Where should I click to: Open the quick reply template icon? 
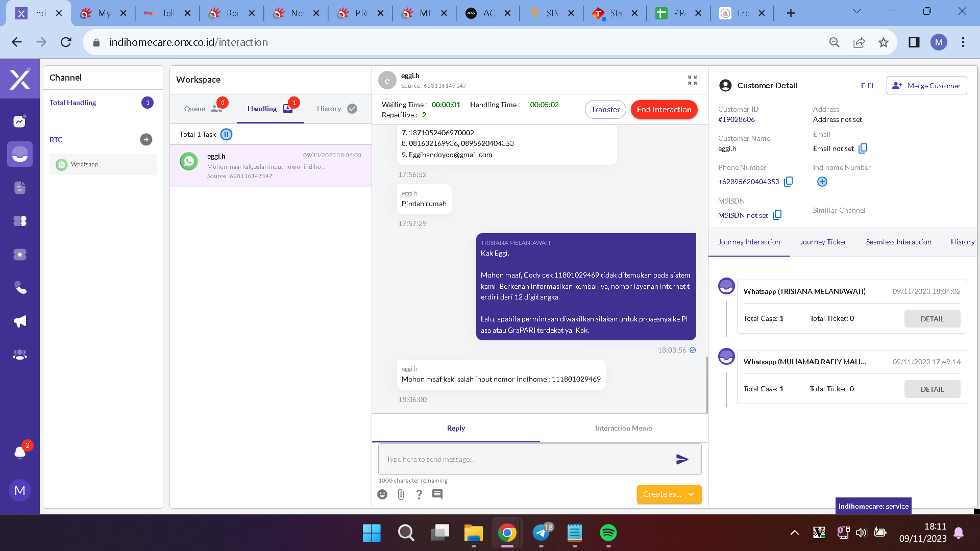tap(437, 494)
